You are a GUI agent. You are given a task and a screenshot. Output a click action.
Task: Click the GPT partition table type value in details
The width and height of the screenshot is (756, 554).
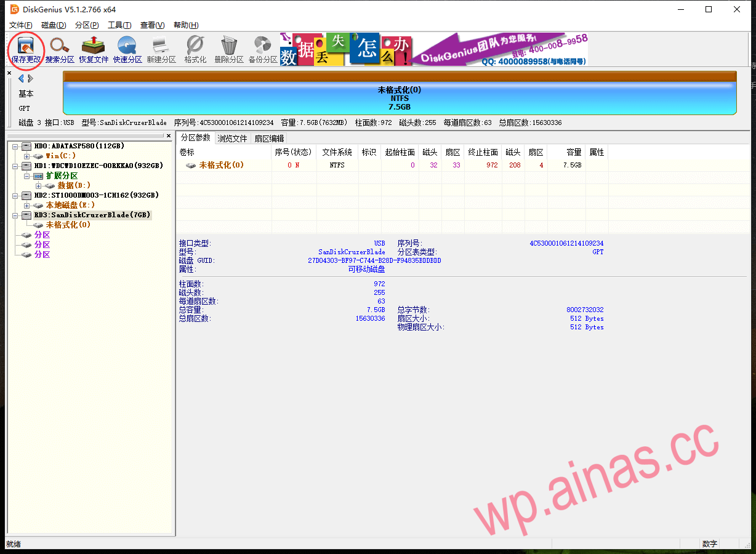pos(598,252)
